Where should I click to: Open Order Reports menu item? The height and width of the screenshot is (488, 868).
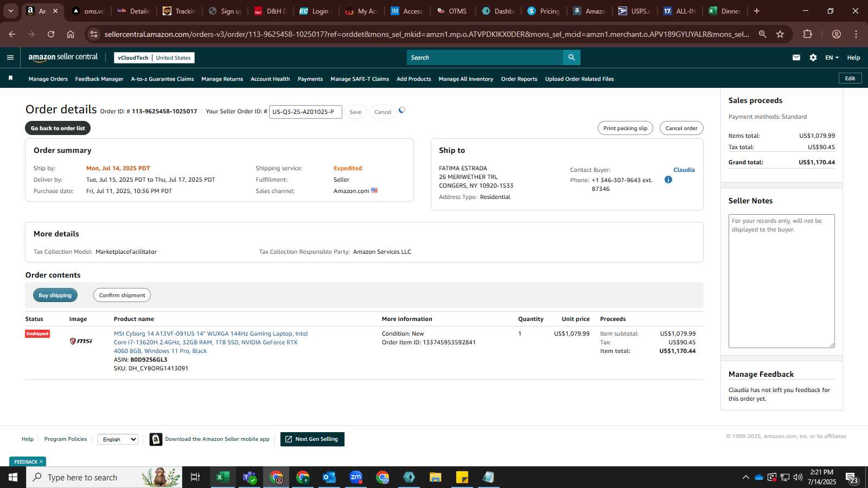tap(519, 79)
